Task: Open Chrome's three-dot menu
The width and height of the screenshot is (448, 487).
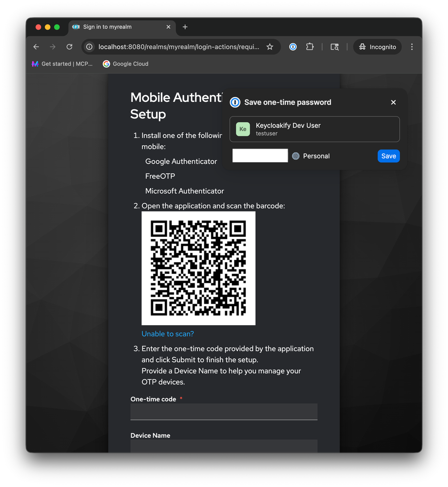Action: [x=412, y=47]
